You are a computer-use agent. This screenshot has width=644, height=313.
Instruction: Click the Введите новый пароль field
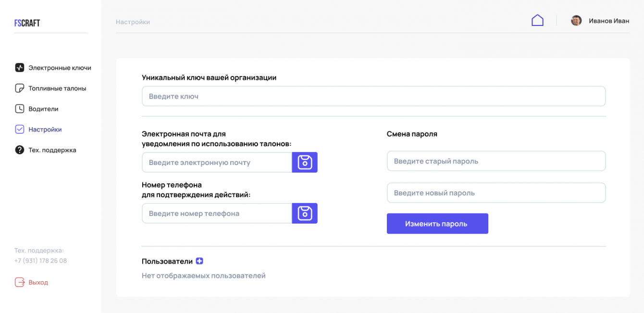pos(496,193)
